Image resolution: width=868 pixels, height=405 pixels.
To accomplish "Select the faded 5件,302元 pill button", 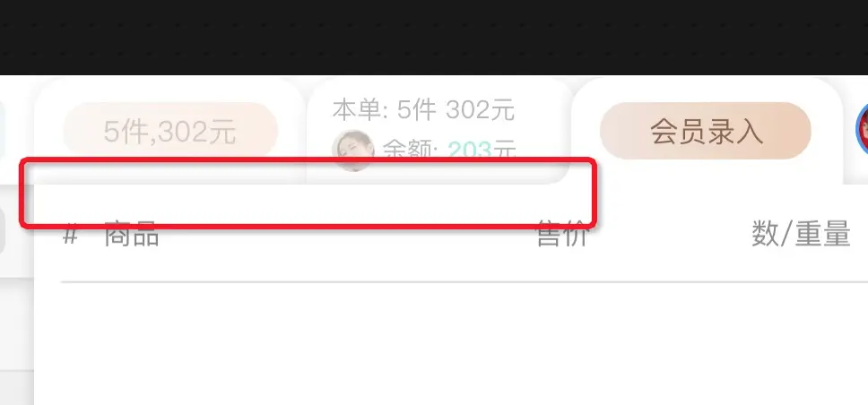I will pyautogui.click(x=170, y=131).
